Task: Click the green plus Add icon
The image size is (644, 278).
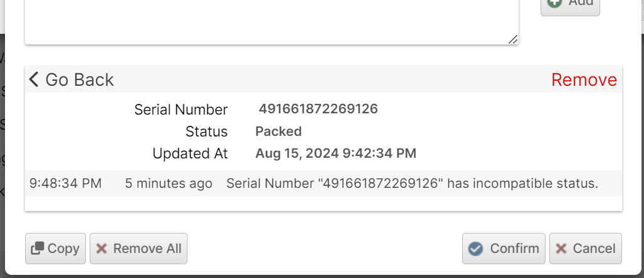Action: tap(554, 3)
